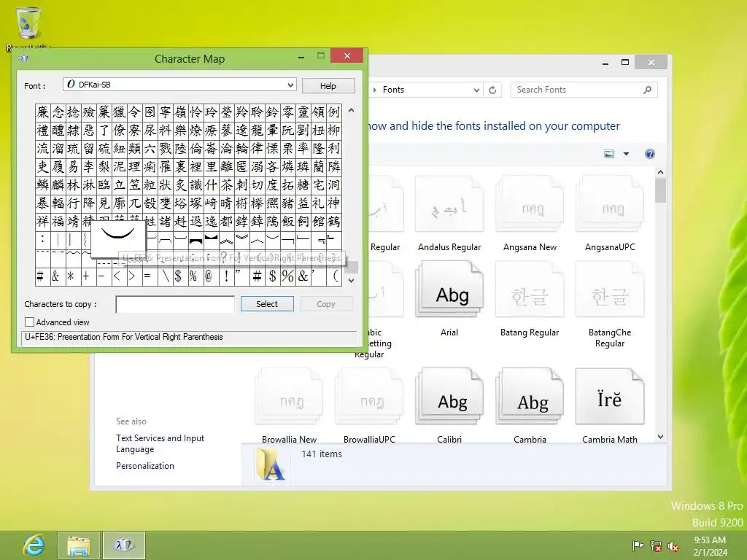Select the Arial font family
Image resolution: width=747 pixels, height=560 pixels.
(449, 300)
